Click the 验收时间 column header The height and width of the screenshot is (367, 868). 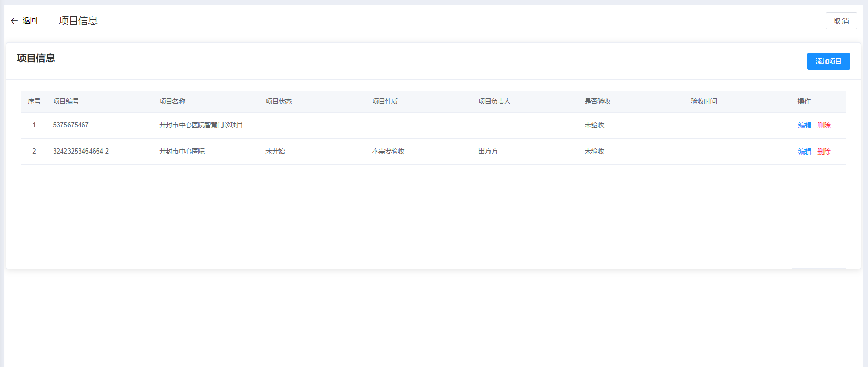tap(704, 101)
